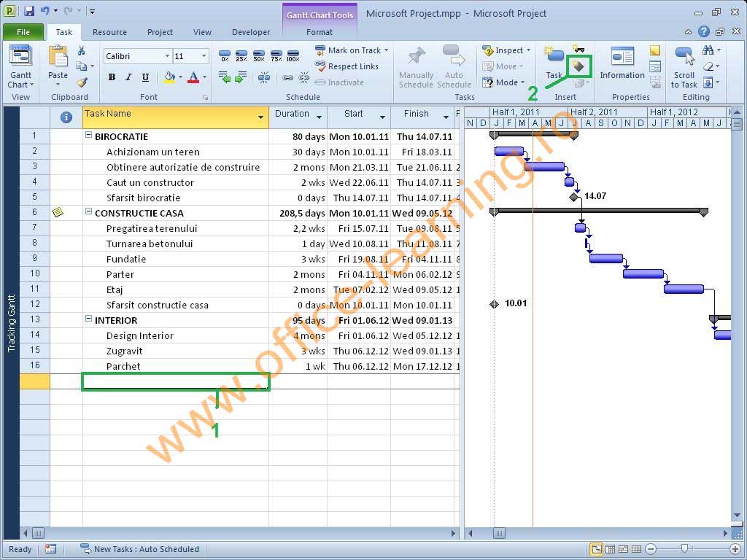Link selected tasks with chain icon
This screenshot has width=747, height=560.
point(287,77)
